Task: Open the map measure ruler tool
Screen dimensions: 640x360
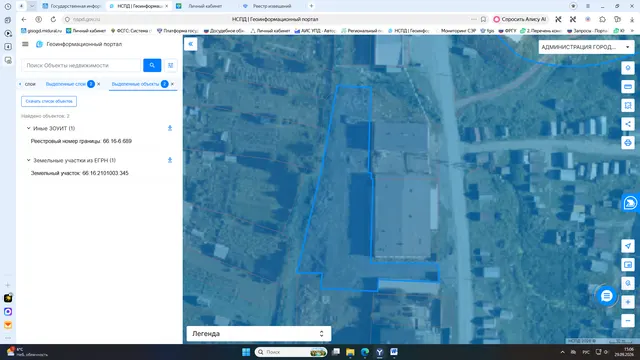Action: [628, 87]
